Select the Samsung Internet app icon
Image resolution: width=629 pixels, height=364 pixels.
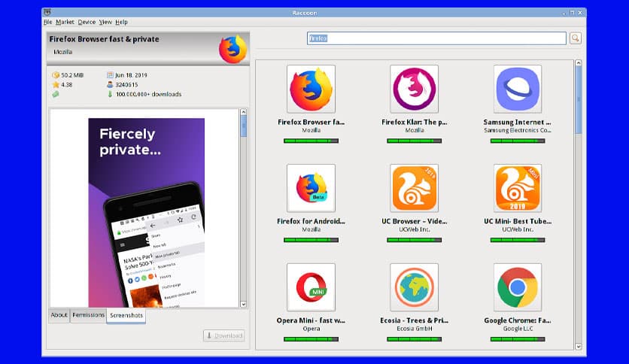518,89
